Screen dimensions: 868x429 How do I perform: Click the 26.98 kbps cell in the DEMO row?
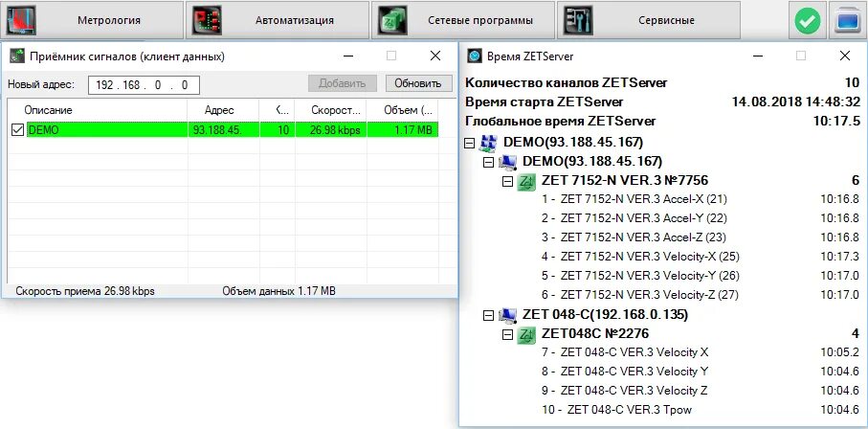(x=330, y=130)
